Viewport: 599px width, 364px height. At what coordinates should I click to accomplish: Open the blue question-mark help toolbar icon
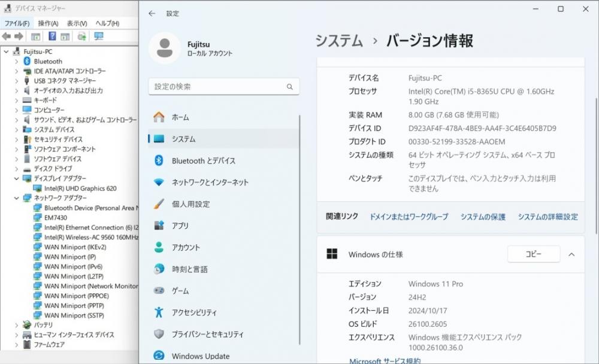pos(52,37)
